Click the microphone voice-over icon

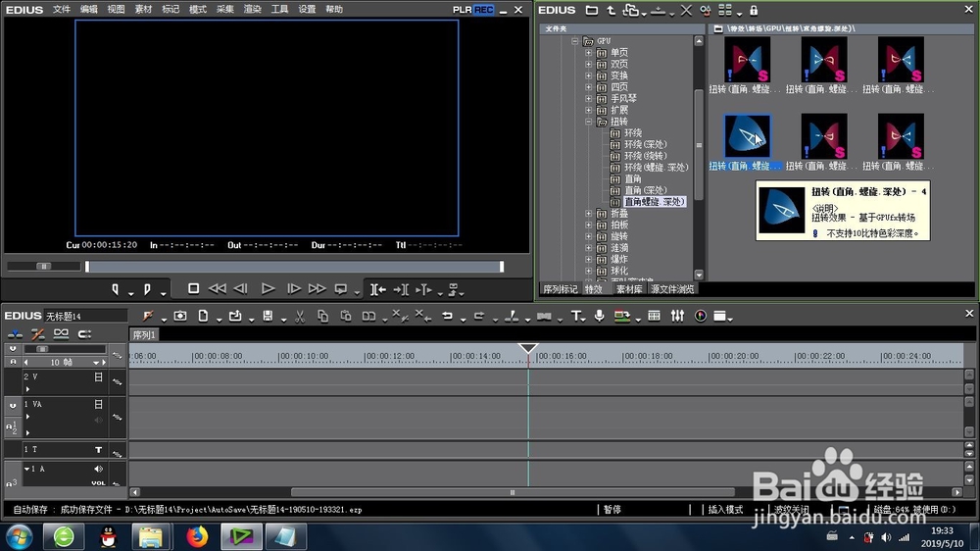click(x=599, y=317)
